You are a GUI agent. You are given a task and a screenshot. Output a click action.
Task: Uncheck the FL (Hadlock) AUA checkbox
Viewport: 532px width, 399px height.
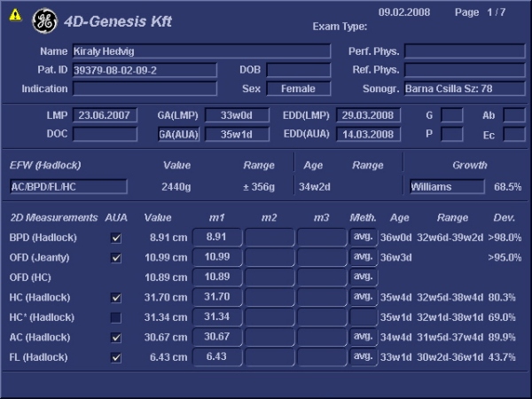[x=116, y=356]
